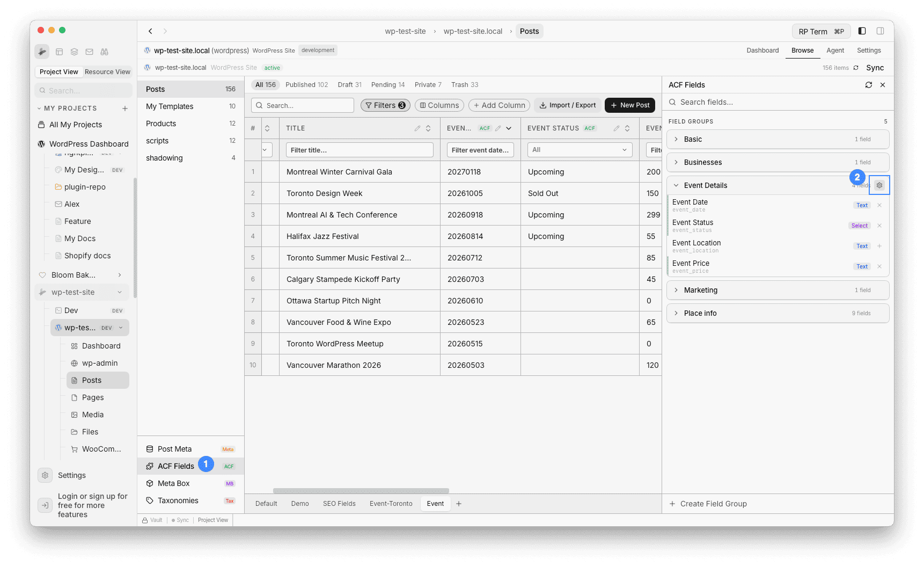Refresh the ACF Fields panel
Viewport: 924px width, 566px height.
tap(869, 85)
